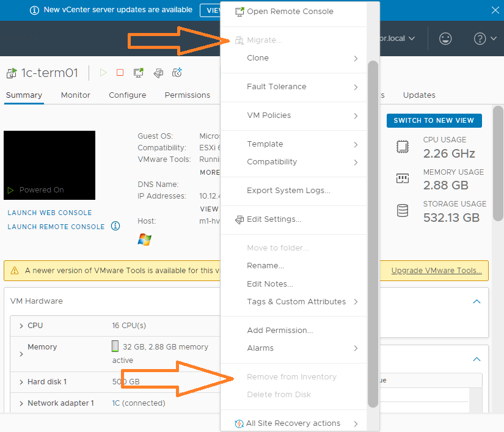
Task: Expand the Memory hardware row
Action: tap(21, 354)
